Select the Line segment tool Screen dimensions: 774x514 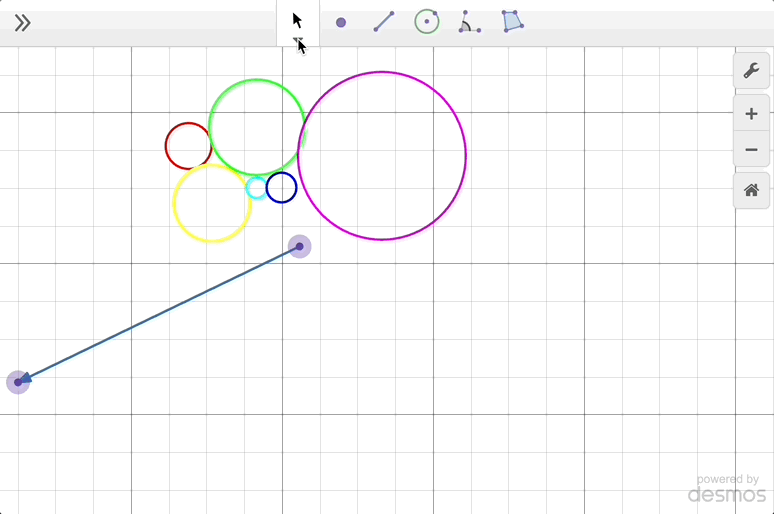click(x=384, y=22)
